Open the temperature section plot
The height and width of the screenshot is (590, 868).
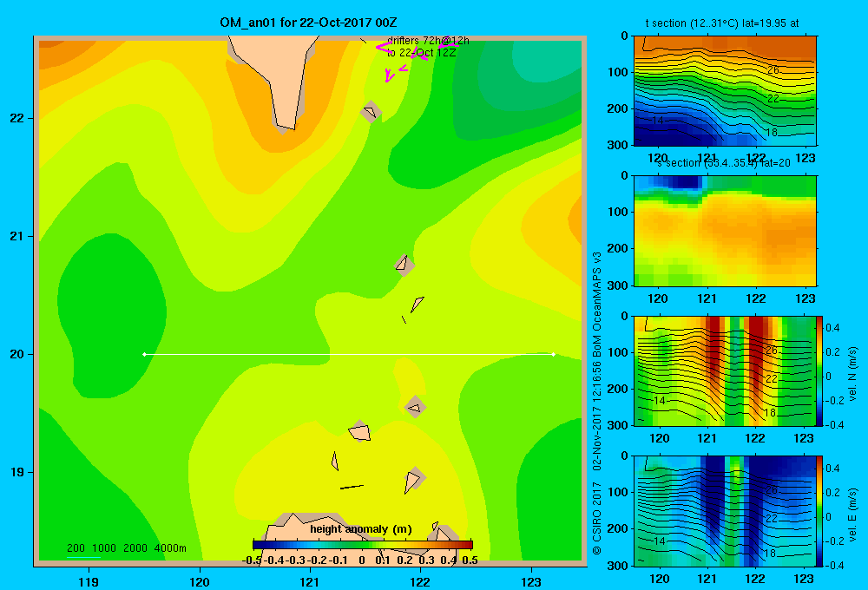(x=725, y=91)
